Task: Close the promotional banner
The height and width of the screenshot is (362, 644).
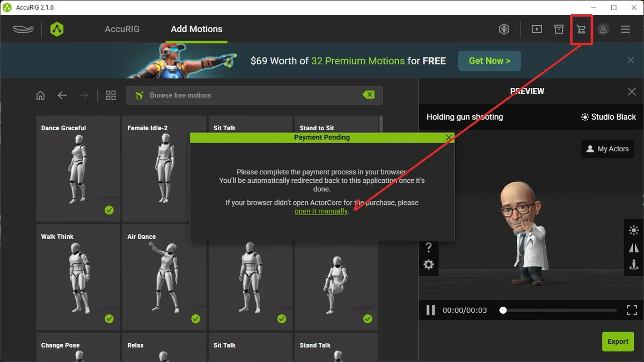Action: pyautogui.click(x=631, y=60)
